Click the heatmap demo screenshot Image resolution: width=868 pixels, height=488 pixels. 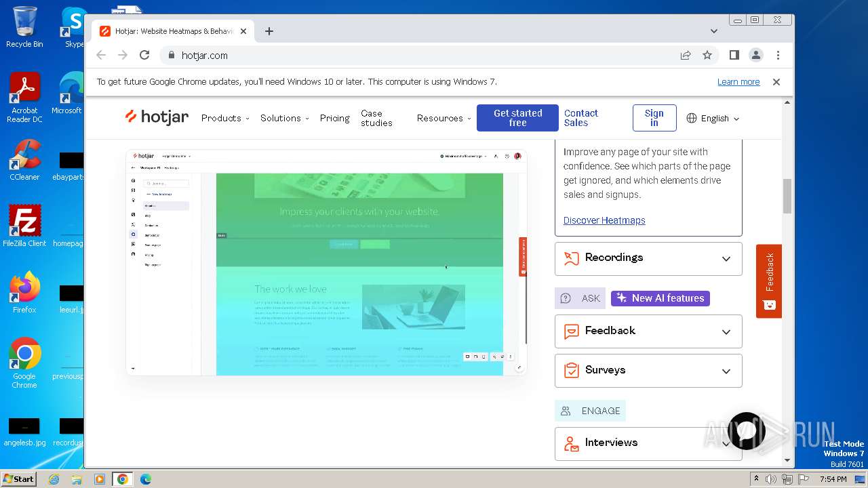[x=326, y=262]
